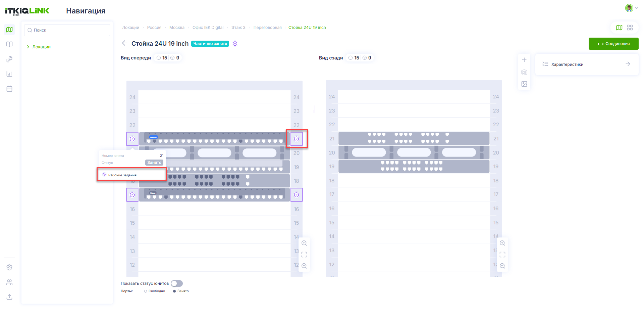Switch to map view icon at top right
The width and height of the screenshot is (644, 309).
(619, 28)
